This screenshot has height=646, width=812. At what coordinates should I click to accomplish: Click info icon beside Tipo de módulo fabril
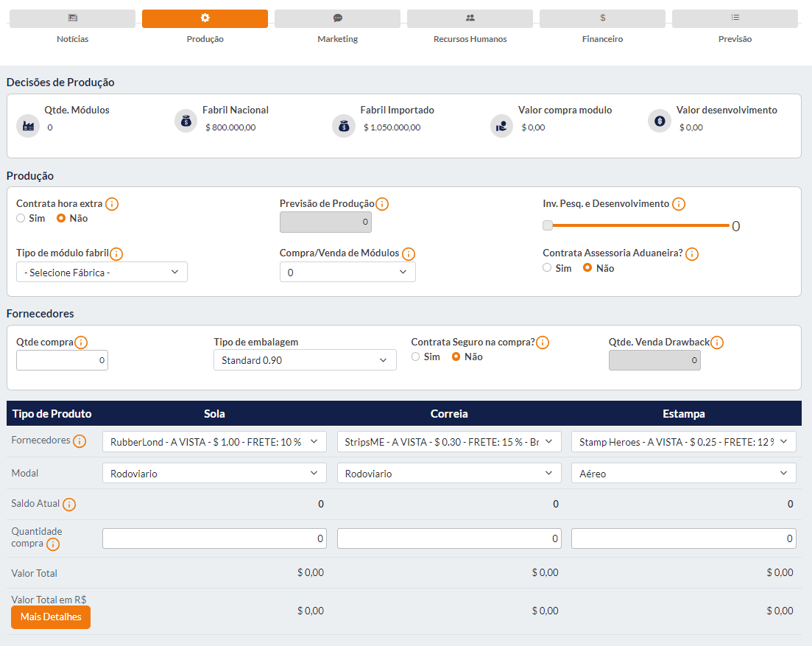click(x=116, y=254)
